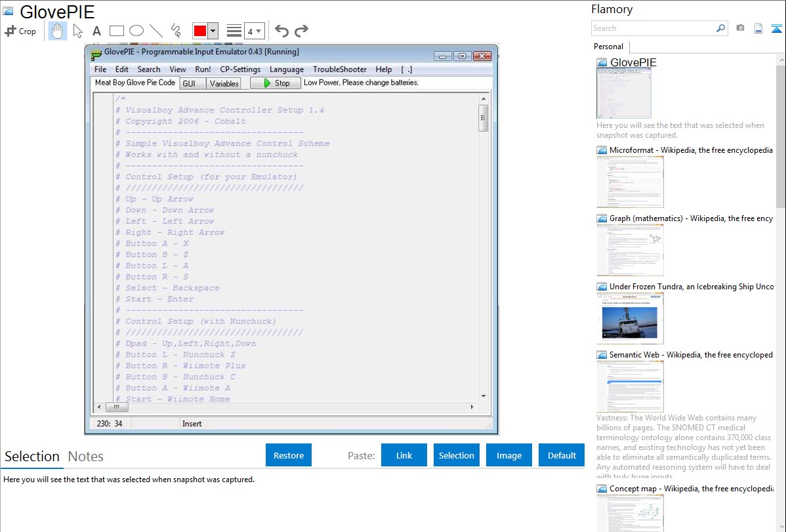Switch to the Notes tab

[85, 457]
